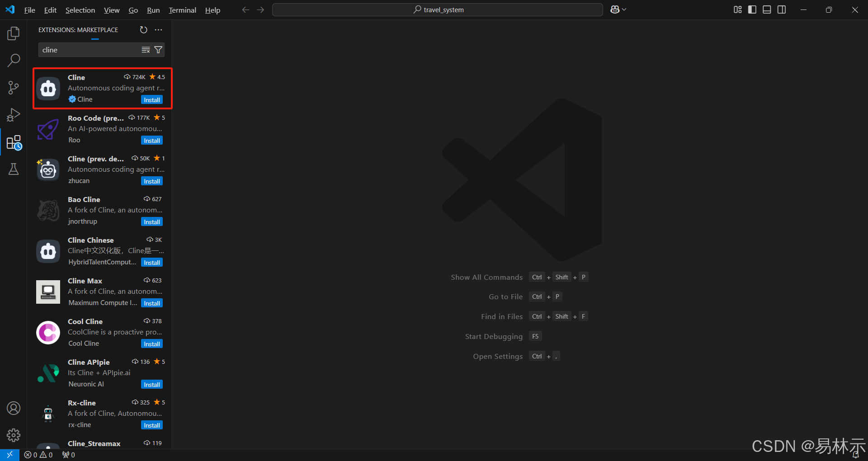Screen dimensions: 868x461
Task: Go forward in navigation history
Action: pos(260,9)
